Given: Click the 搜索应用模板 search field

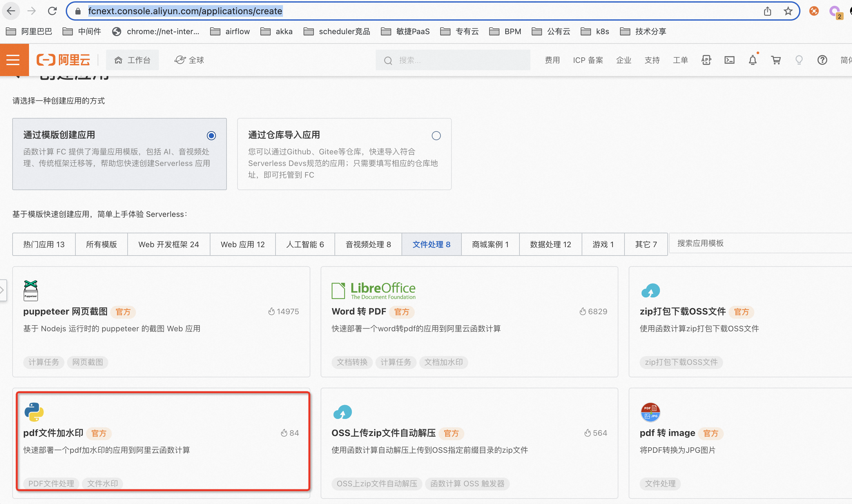Looking at the screenshot, I should click(760, 243).
